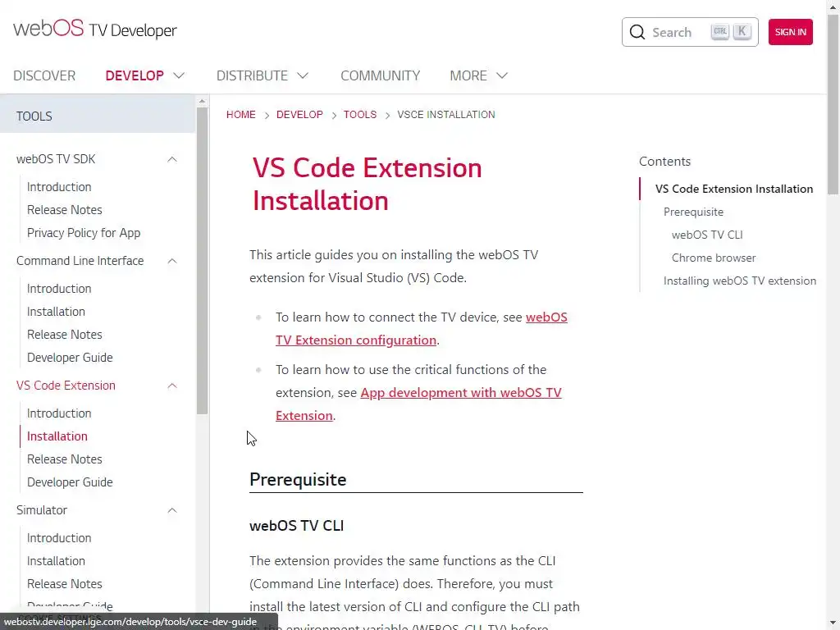This screenshot has height=630, width=840.
Task: Click the DEVELOP breadcrumb link
Action: (x=299, y=115)
